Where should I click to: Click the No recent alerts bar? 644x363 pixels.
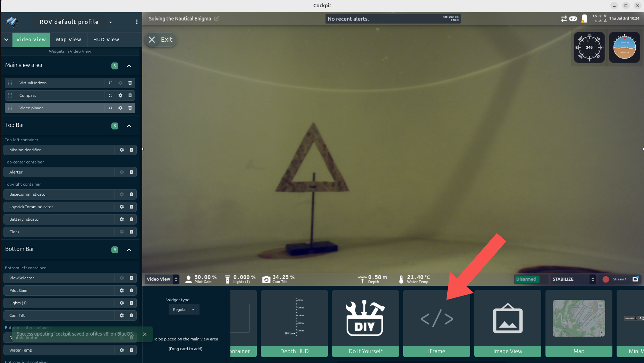coord(393,19)
